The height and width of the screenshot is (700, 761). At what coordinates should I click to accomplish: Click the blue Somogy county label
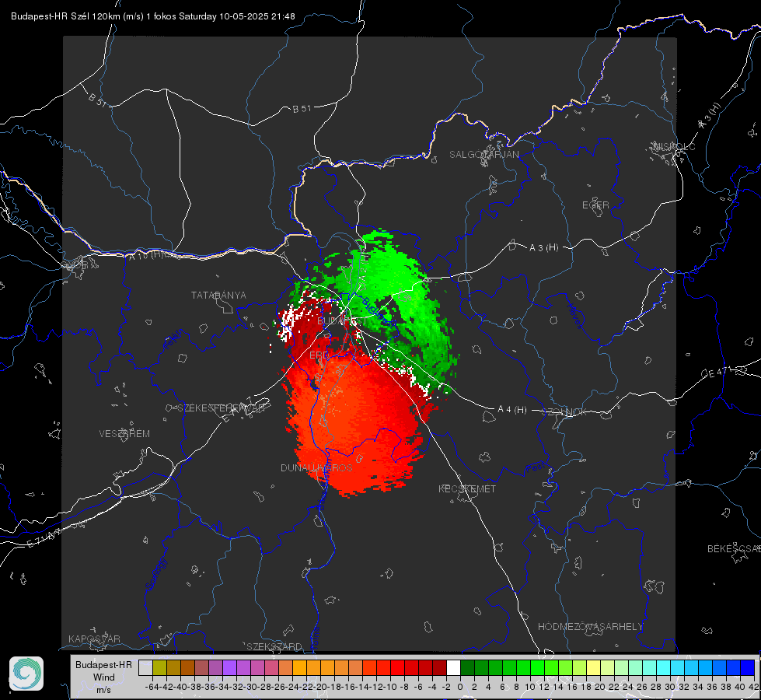155,575
